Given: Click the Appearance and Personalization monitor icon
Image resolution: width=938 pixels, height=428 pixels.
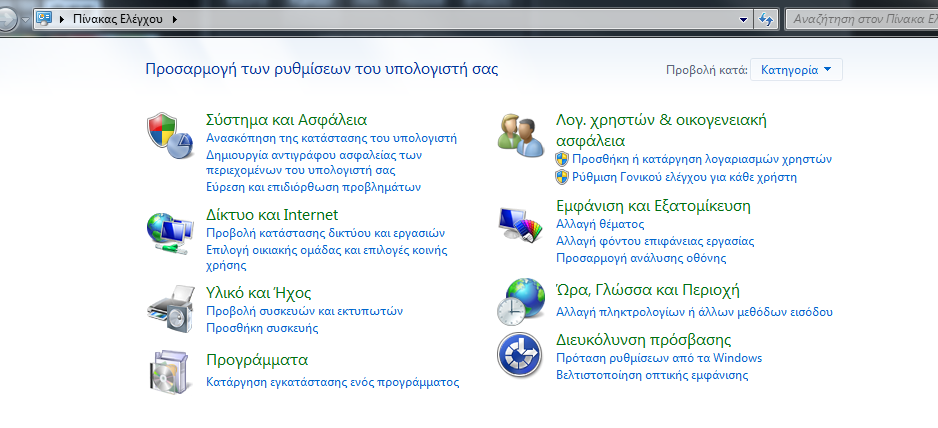Looking at the screenshot, I should pyautogui.click(x=520, y=224).
